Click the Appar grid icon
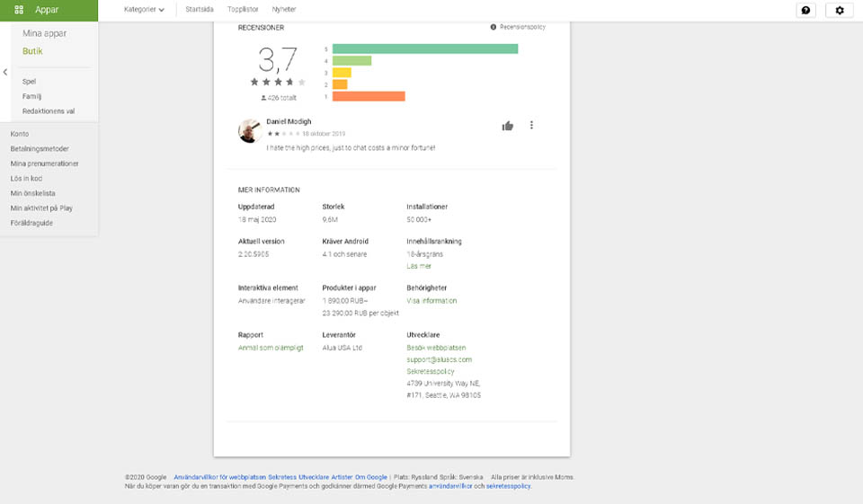The image size is (863, 504). pos(19,10)
